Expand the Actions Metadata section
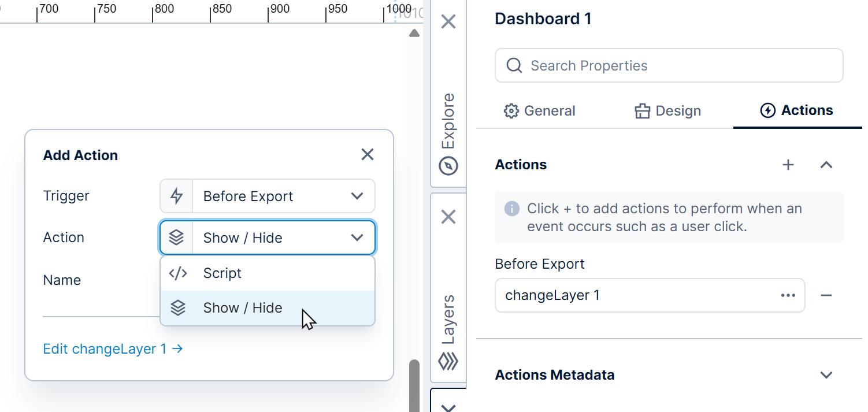The image size is (868, 412). pos(825,374)
